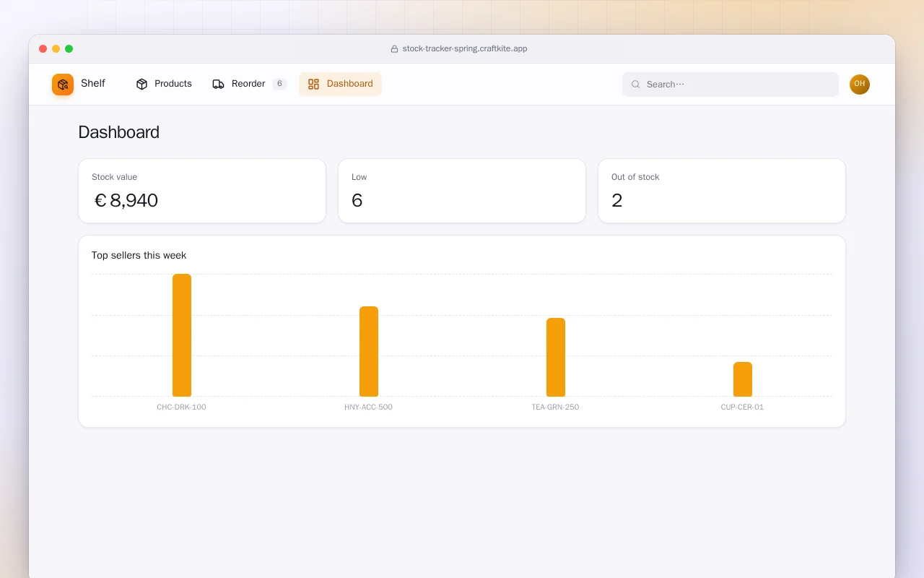Click the Stock value card
Screen dimensions: 924x578
click(202, 191)
